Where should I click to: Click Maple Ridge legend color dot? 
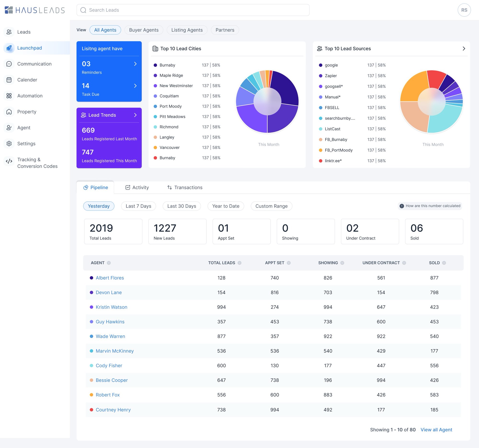pos(155,75)
